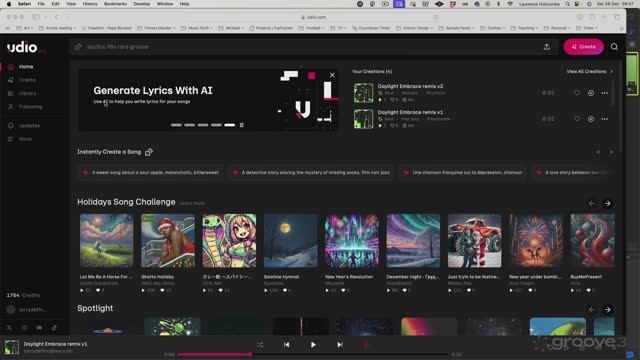640x360 pixels.
Task: Open Daylight Embrace remix v1 track
Action: click(x=410, y=112)
